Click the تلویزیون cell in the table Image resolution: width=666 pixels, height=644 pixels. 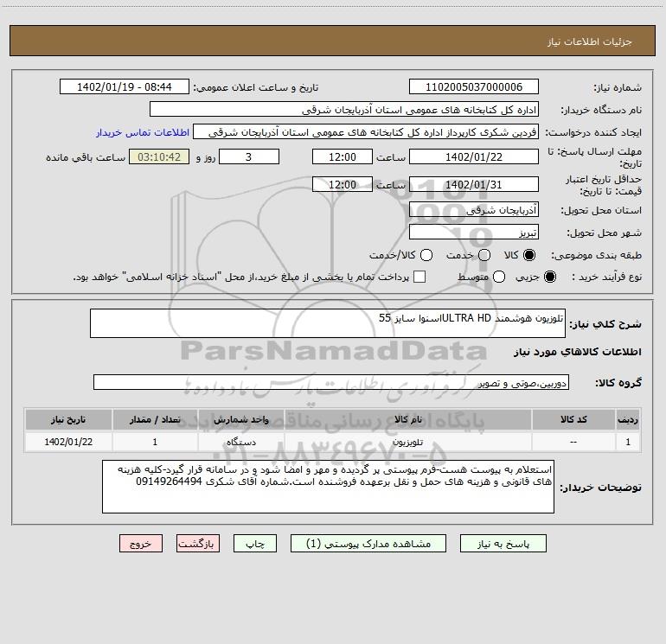[x=407, y=442]
